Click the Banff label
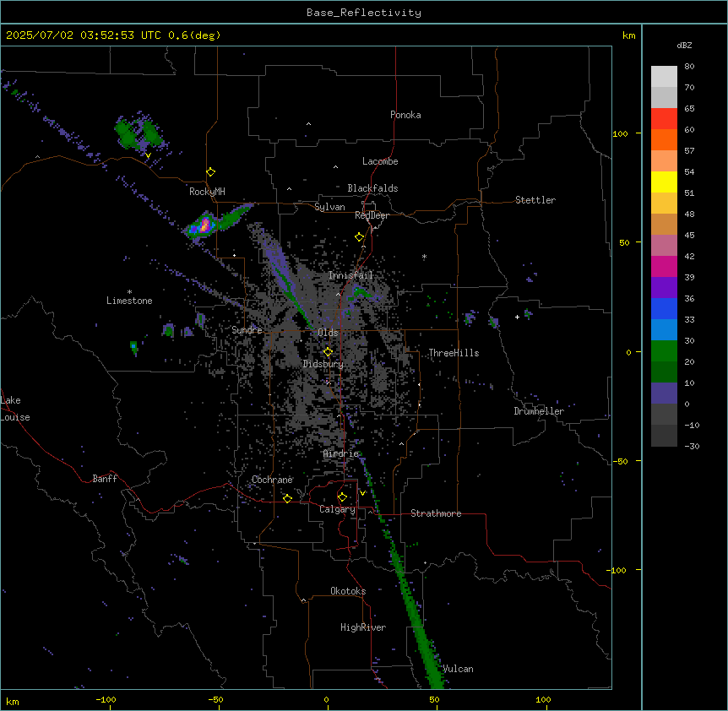The height and width of the screenshot is (711, 728). (x=105, y=479)
